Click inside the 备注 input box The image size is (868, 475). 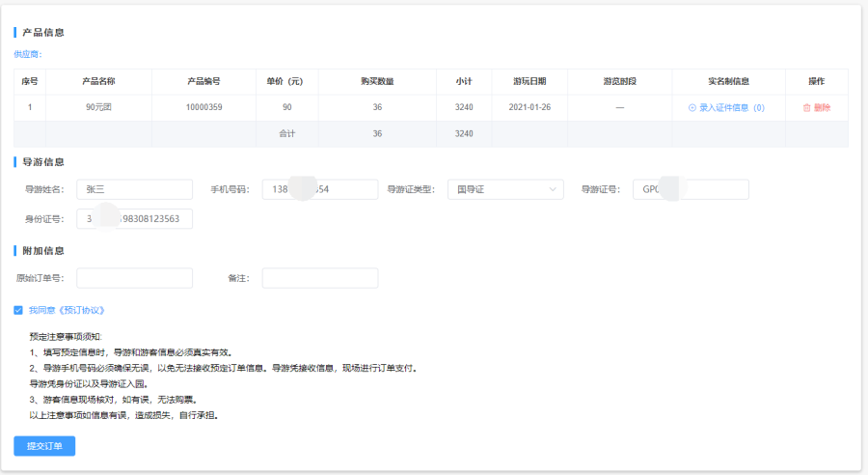pos(319,278)
